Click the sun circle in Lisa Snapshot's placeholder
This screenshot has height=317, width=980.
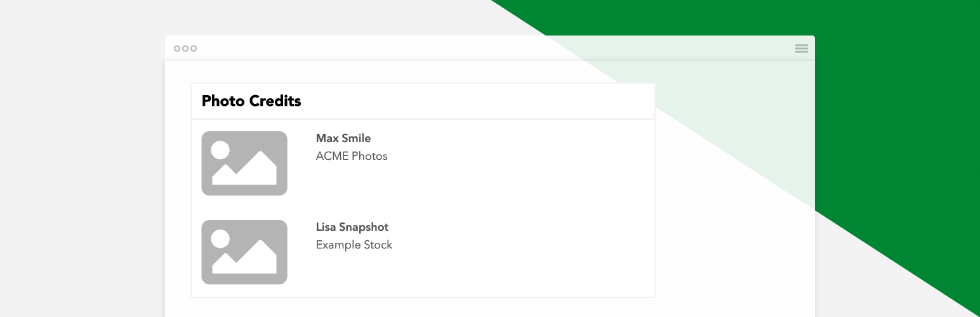(x=220, y=239)
